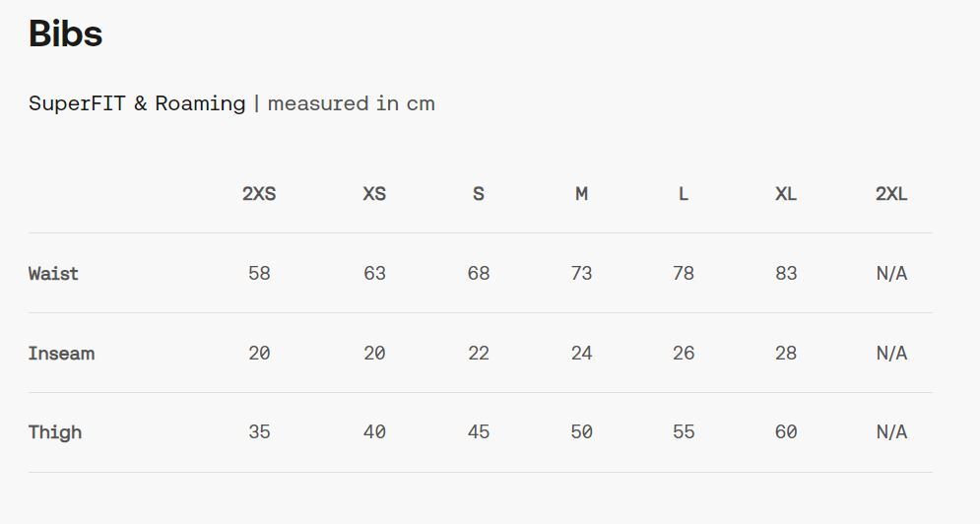980x524 pixels.
Task: Select the XS column header
Action: 374,194
